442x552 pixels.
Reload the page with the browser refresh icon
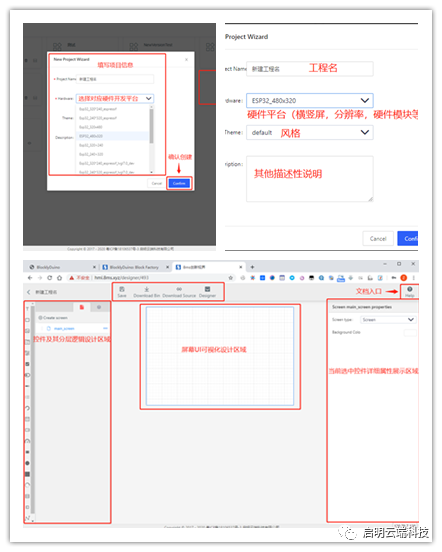click(x=50, y=277)
